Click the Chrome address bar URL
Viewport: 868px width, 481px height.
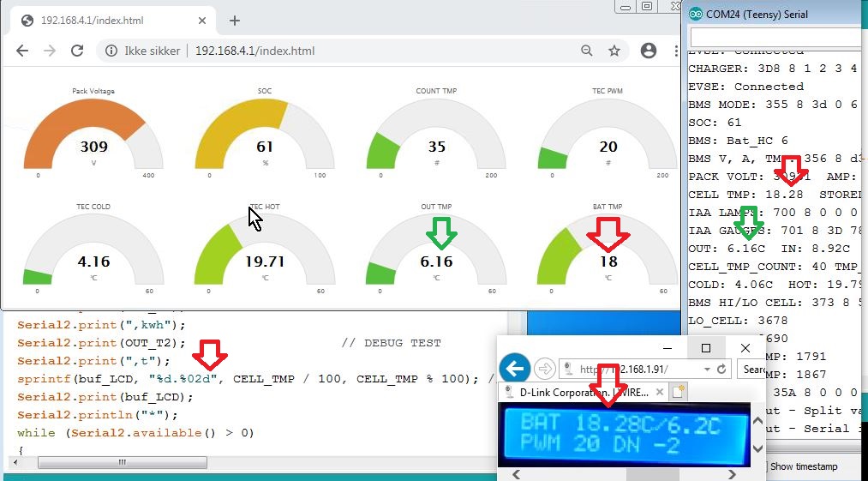255,51
